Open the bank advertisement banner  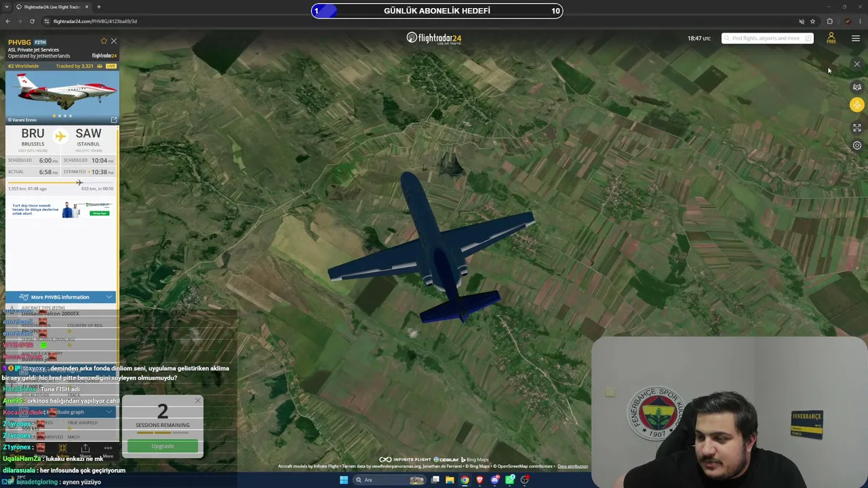(x=61, y=209)
